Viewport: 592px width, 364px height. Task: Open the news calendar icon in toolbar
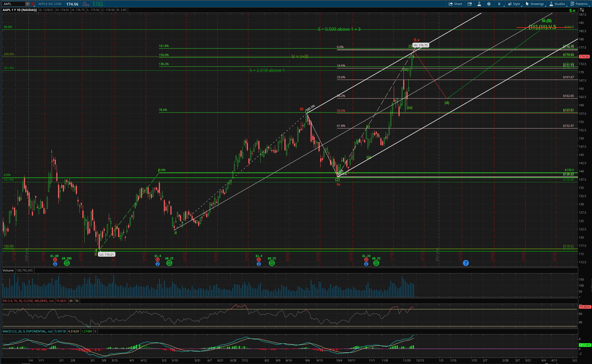tap(470, 4)
